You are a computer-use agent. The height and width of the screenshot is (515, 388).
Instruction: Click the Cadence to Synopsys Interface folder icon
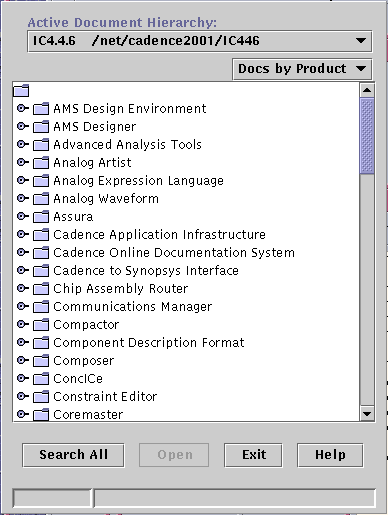pos(41,271)
